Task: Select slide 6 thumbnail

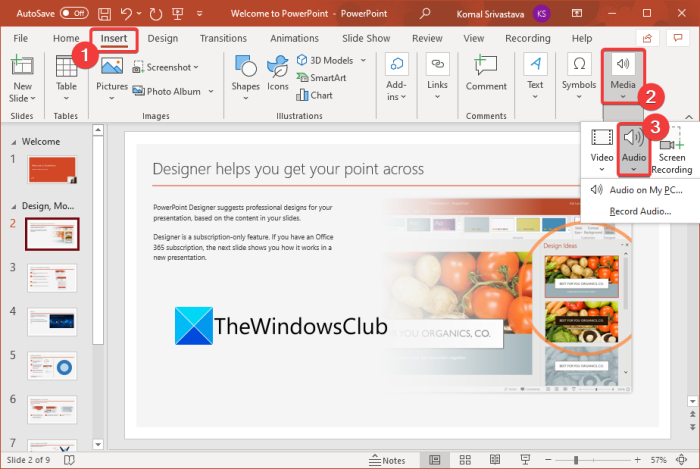Action: pyautogui.click(x=52, y=410)
